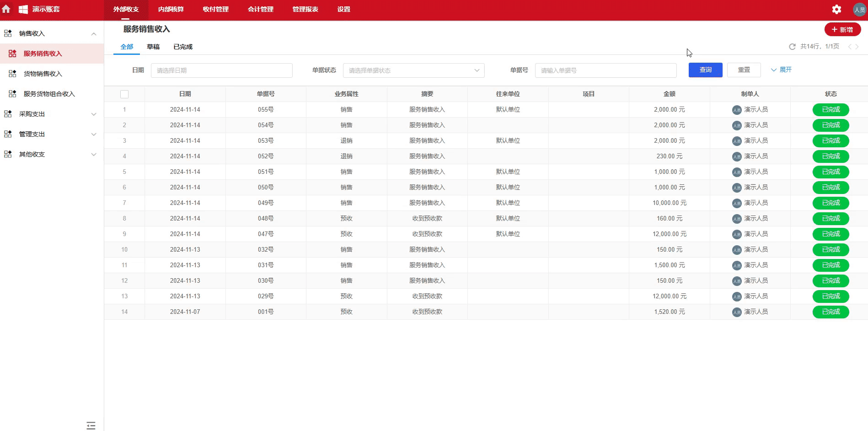This screenshot has height=431, width=868.
Task: Click the 其他收支 sidebar icon
Action: click(7, 154)
